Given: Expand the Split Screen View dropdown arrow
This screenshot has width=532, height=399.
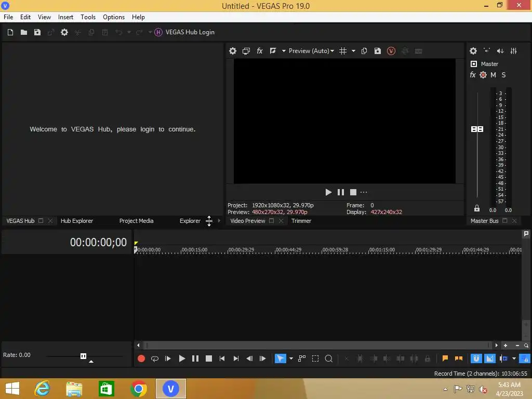Looking at the screenshot, I should [284, 51].
